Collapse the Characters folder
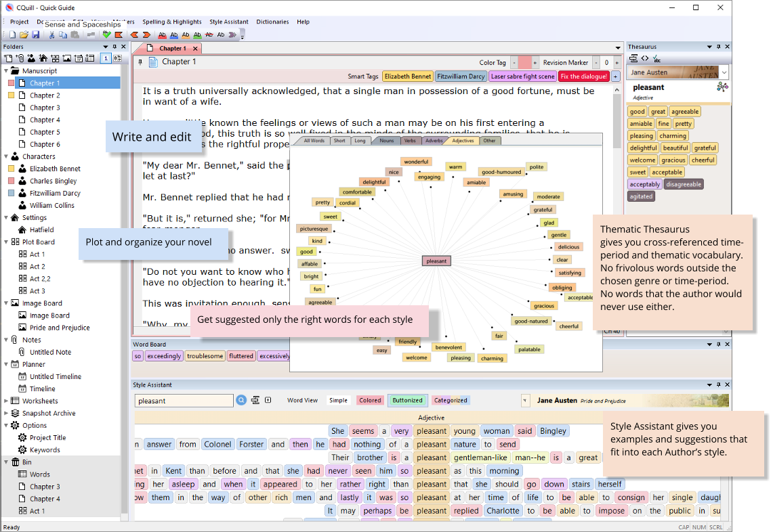773x532 pixels. click(6, 156)
